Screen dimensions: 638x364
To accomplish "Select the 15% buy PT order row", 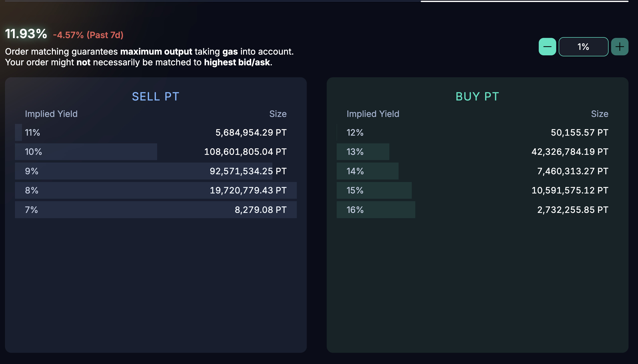I will 477,190.
